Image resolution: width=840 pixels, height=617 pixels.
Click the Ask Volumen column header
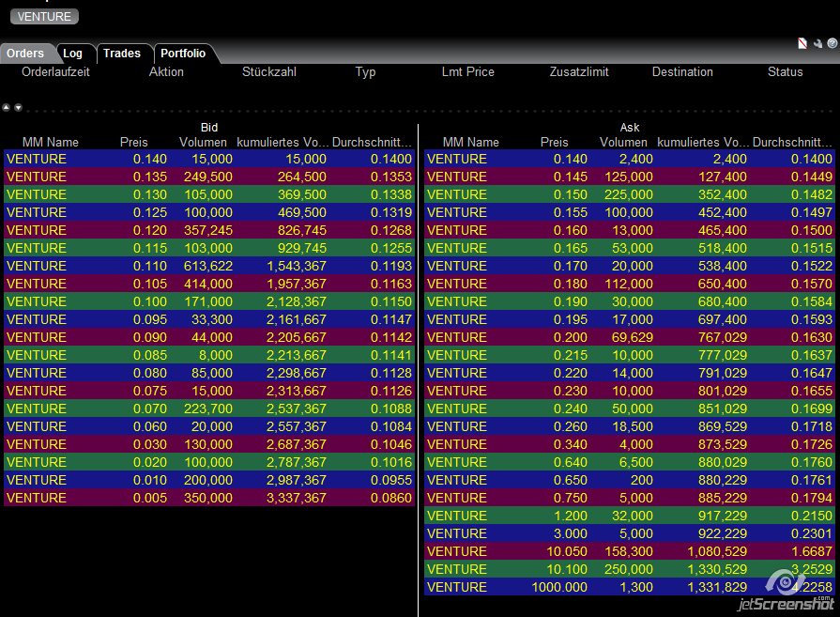pos(623,142)
